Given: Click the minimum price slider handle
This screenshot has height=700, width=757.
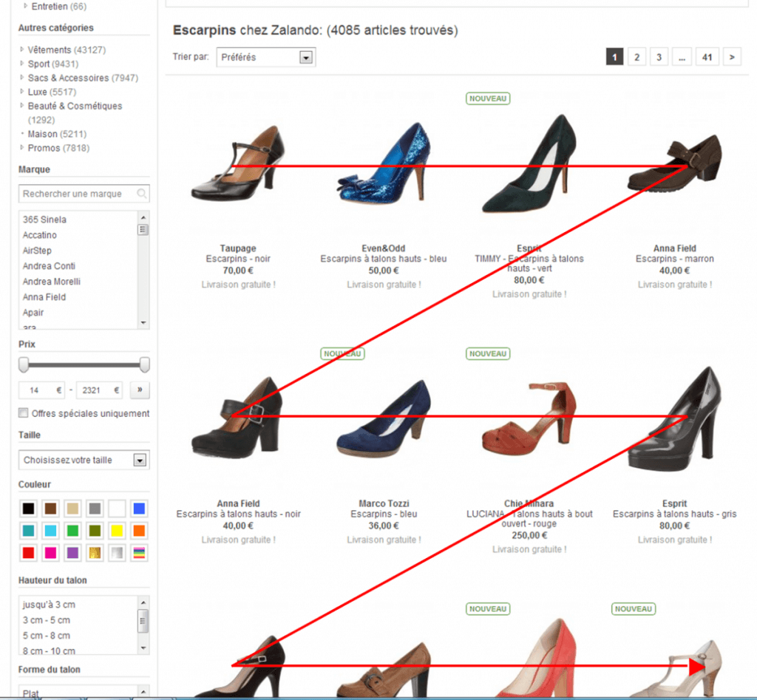Looking at the screenshot, I should (23, 364).
